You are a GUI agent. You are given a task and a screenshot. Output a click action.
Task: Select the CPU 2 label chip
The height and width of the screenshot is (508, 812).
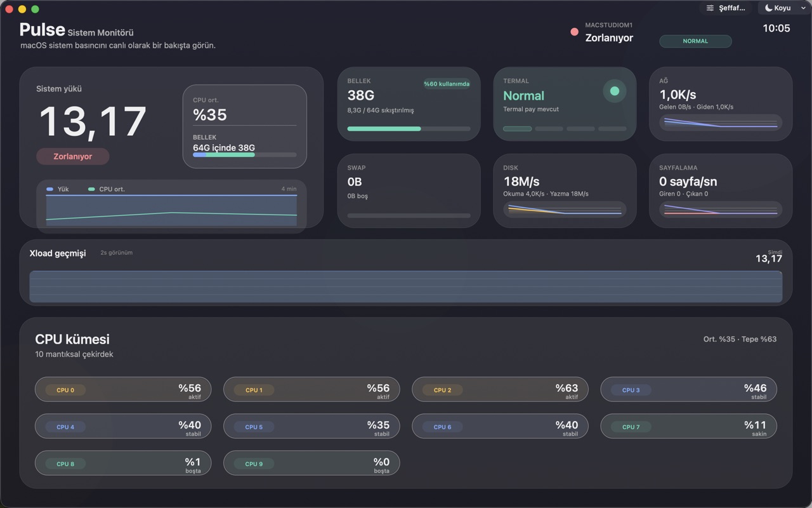point(442,390)
